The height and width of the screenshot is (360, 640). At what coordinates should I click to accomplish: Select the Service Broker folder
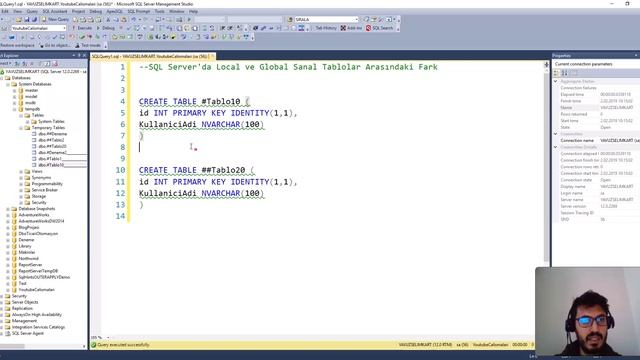pos(44,190)
